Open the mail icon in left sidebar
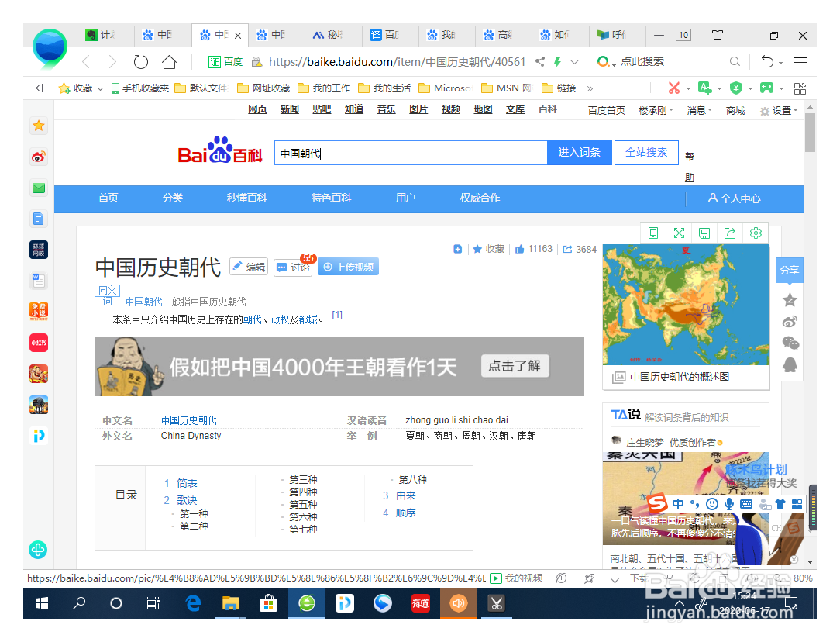Image resolution: width=840 pixels, height=642 pixels. [39, 188]
